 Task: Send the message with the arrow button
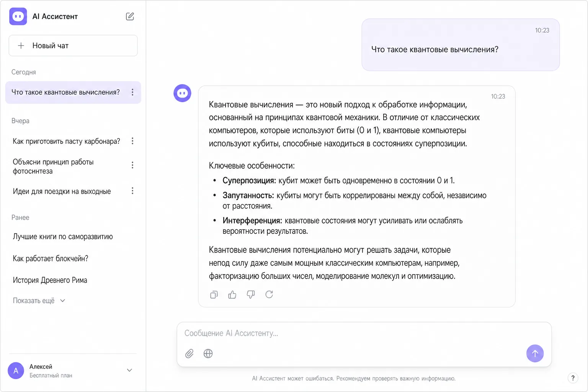(535, 353)
